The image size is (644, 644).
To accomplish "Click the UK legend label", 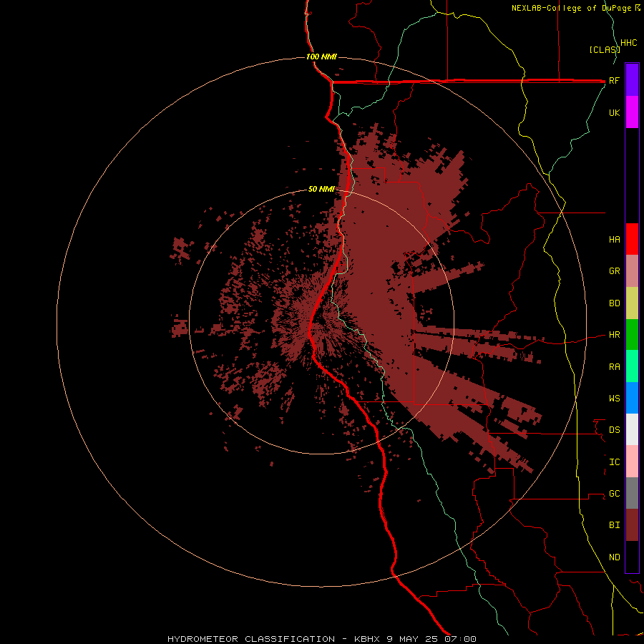I will [614, 112].
